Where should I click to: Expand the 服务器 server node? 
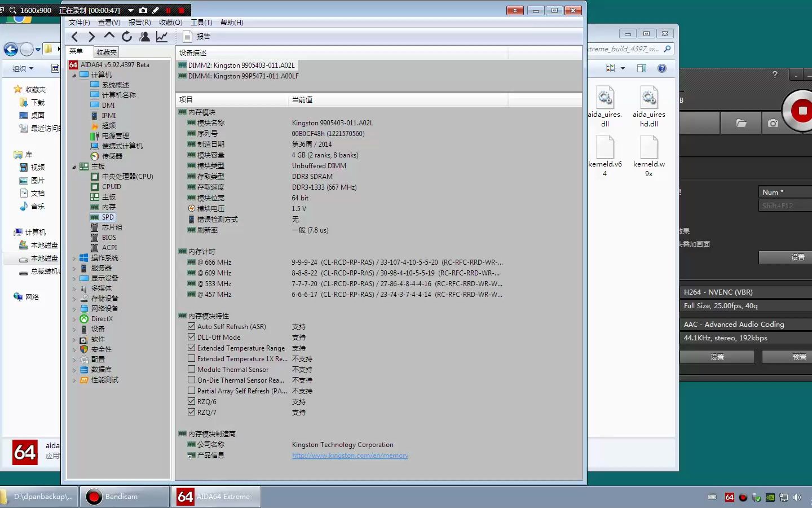74,268
